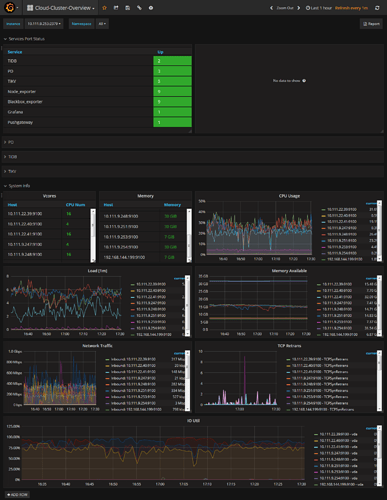Click the ADD ROW button
Viewport: 387px width, 500px height.
pyautogui.click(x=17, y=495)
